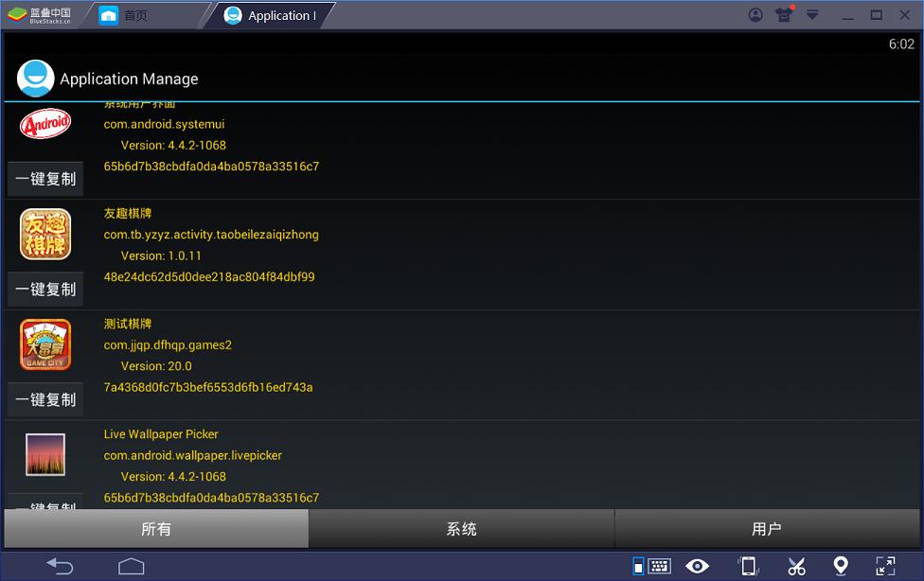Viewport: 924px width, 581px height.
Task: Open the location pin settings
Action: coord(841,566)
